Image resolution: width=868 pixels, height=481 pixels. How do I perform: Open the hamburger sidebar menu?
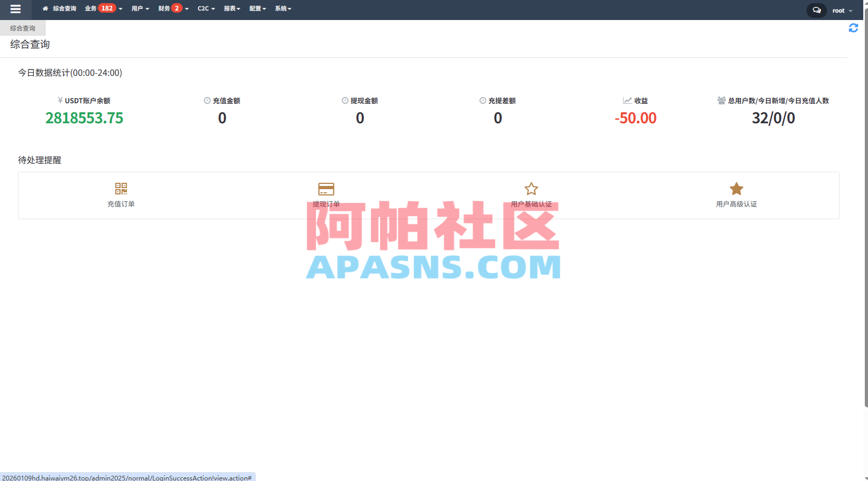15,9
